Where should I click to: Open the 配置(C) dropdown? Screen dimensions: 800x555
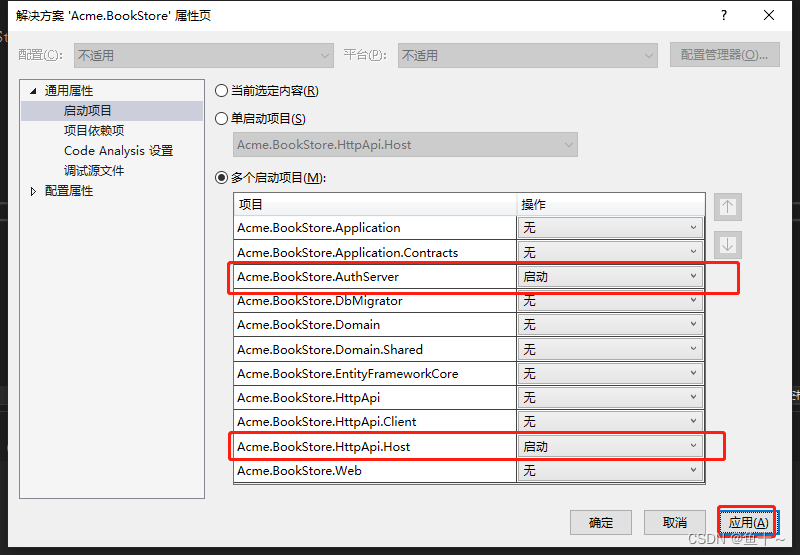click(x=204, y=55)
